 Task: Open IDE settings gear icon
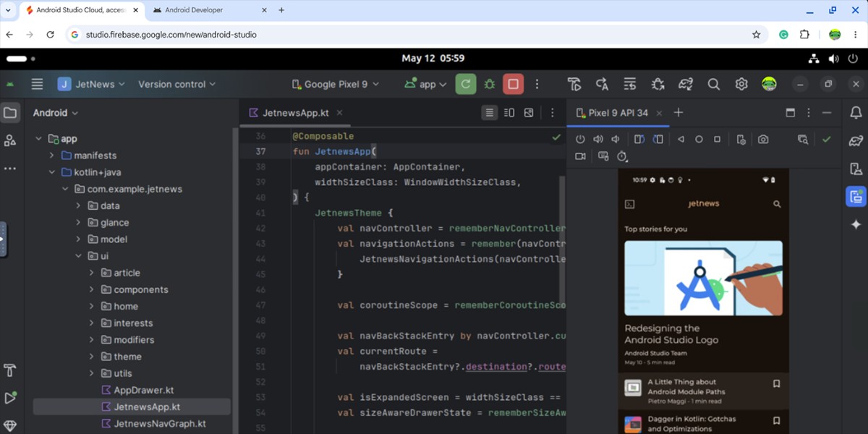tap(741, 84)
